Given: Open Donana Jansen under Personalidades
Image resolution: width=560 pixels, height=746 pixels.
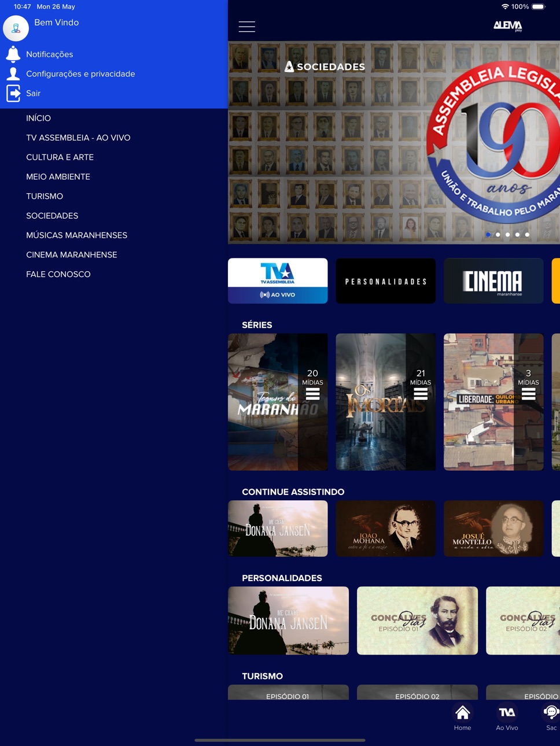Looking at the screenshot, I should [x=288, y=621].
